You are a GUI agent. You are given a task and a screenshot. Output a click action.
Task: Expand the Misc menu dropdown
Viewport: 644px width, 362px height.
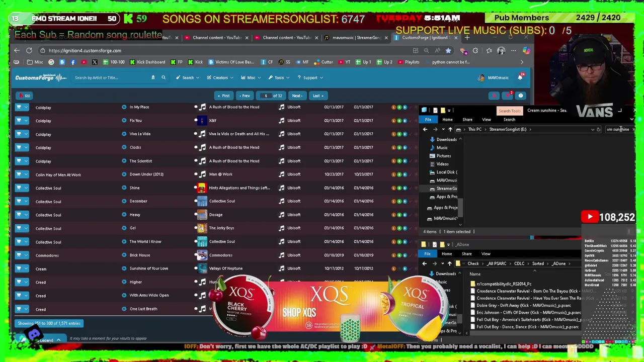(x=251, y=77)
